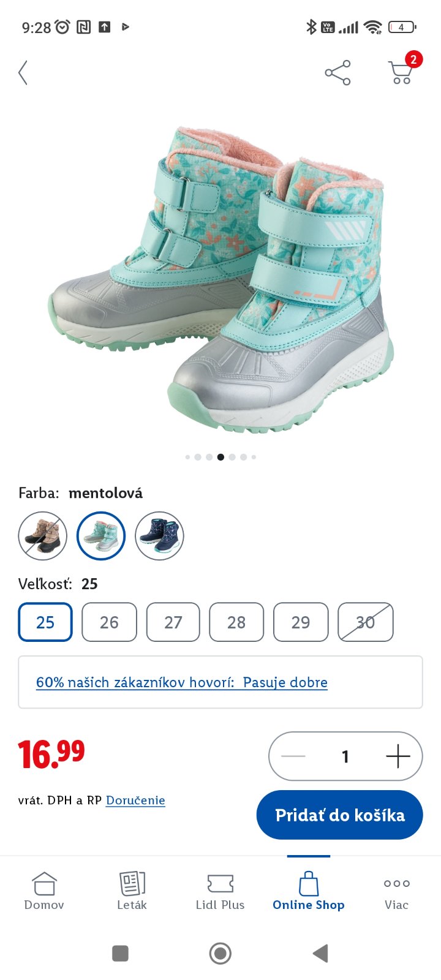Open the Viac menu
Image resolution: width=441 pixels, height=980 pixels.
click(x=396, y=891)
